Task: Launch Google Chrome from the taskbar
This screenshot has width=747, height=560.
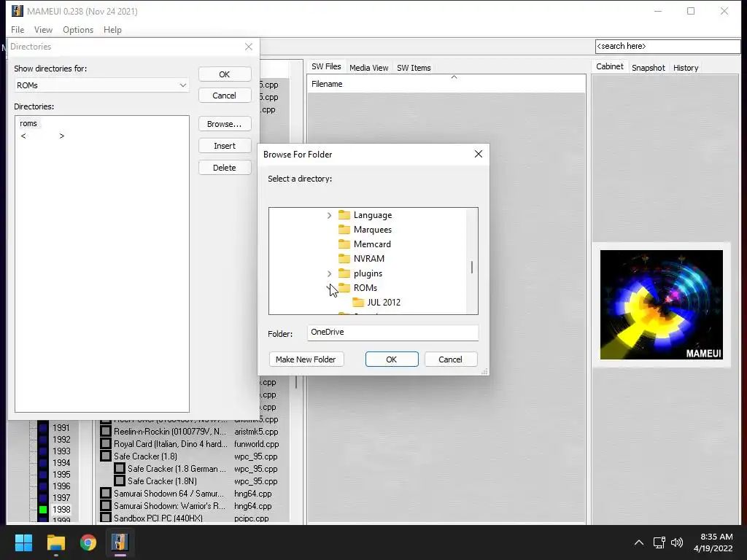Action: pyautogui.click(x=88, y=542)
